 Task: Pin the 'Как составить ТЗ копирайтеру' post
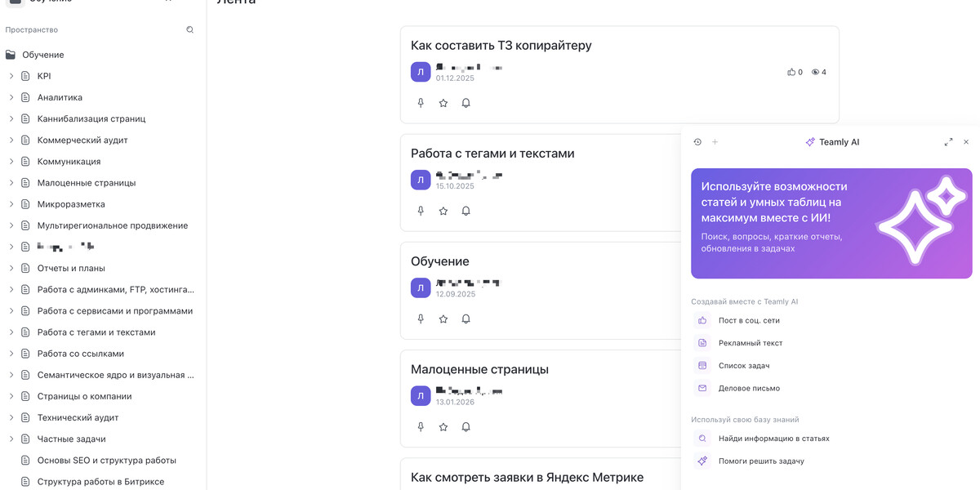click(x=421, y=103)
